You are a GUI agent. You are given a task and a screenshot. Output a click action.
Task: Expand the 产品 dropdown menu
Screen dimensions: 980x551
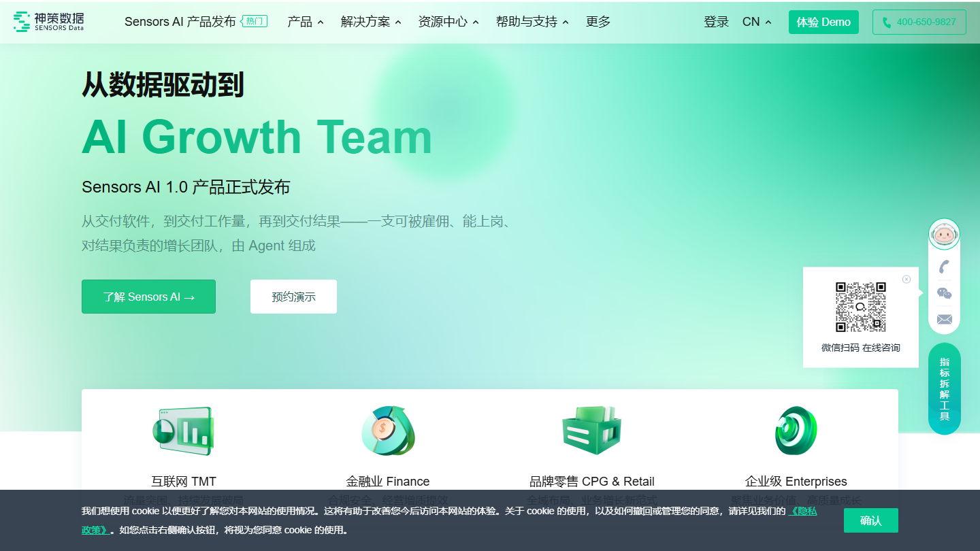(306, 22)
